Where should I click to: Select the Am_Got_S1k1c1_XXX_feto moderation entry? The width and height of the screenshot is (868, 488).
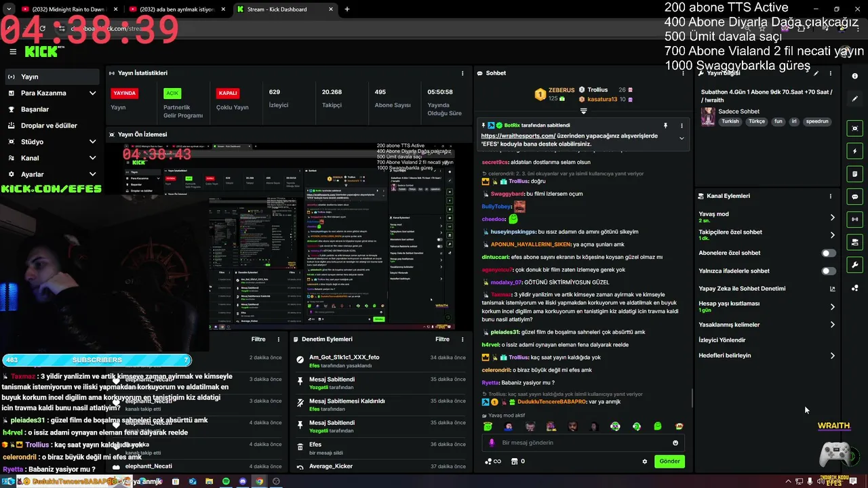(381, 361)
